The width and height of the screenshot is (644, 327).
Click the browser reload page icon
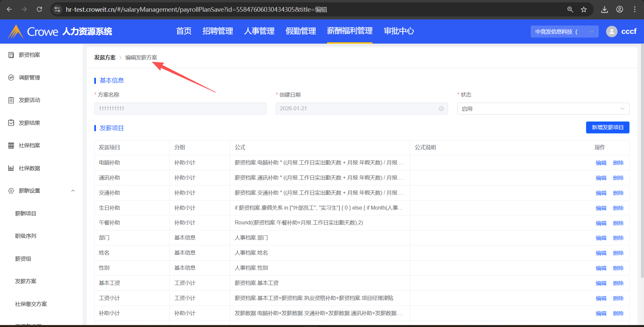[x=40, y=9]
